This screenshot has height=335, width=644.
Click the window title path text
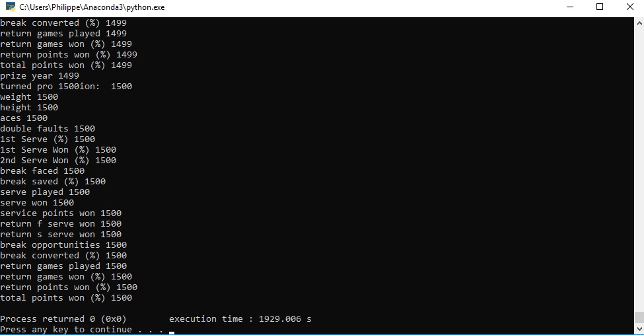pyautogui.click(x=92, y=7)
